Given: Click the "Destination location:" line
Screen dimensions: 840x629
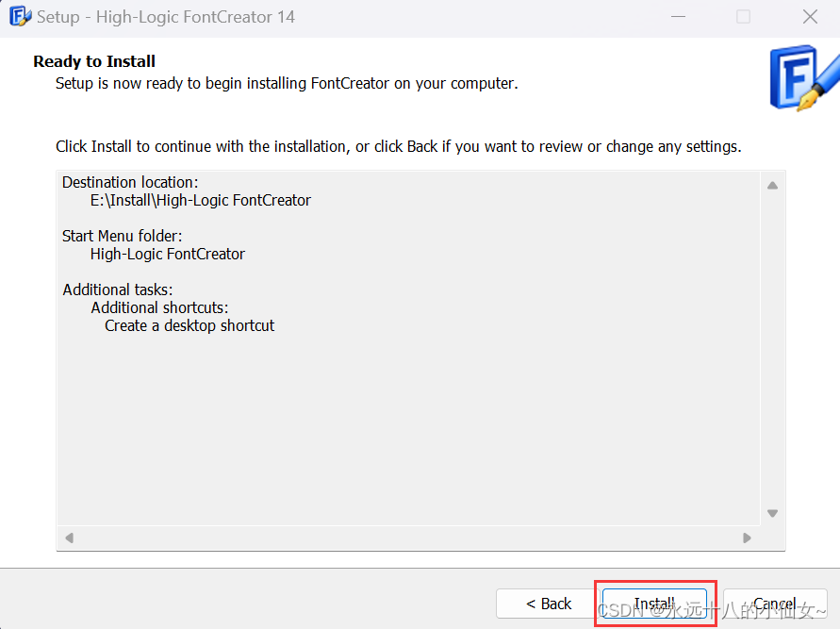Looking at the screenshot, I should pos(130,182).
